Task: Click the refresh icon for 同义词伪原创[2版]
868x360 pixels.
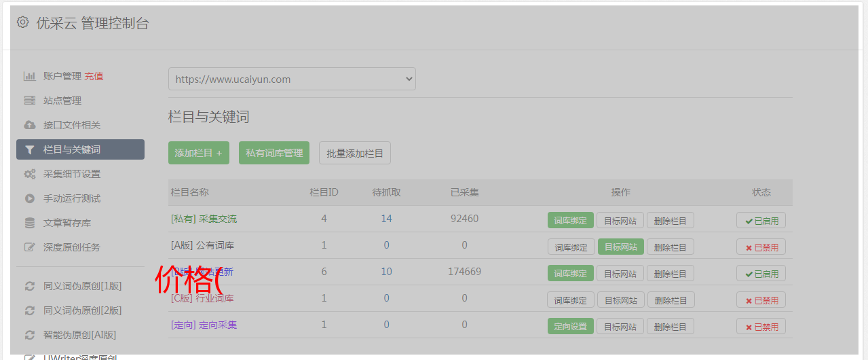Action: (29, 310)
